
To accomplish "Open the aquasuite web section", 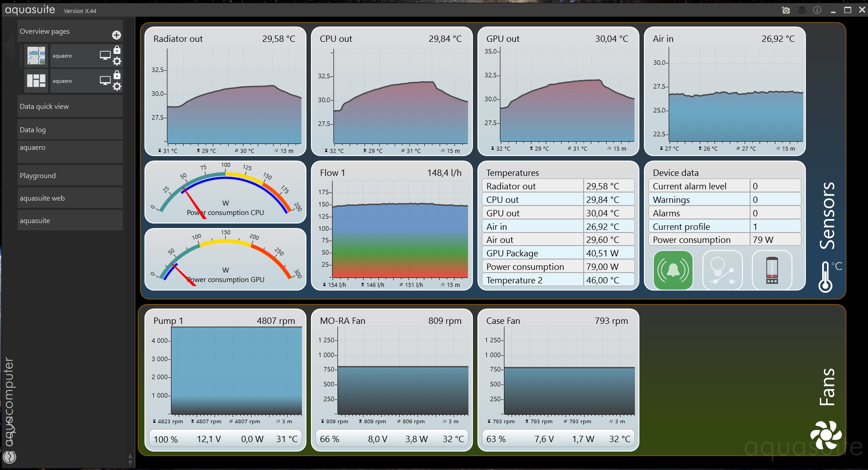I will tap(70, 198).
